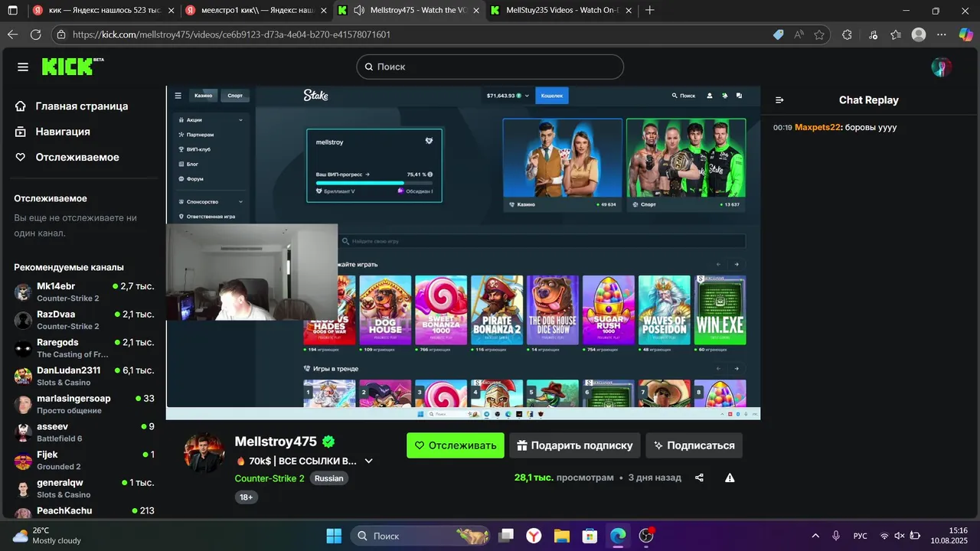Switch to 'меелстро1 кик' Yandex tab
The height and width of the screenshot is (551, 980).
click(257, 11)
